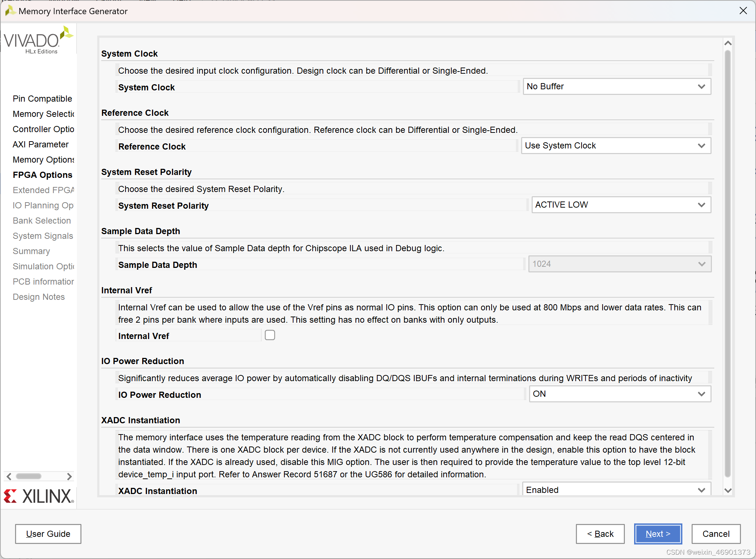The image size is (756, 559).
Task: Select the Summary step
Action: pyautogui.click(x=31, y=251)
